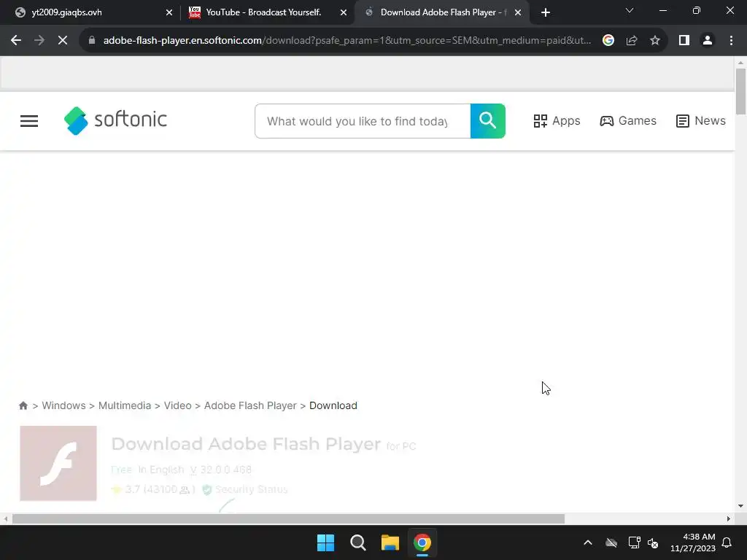The width and height of the screenshot is (747, 560).
Task: Click the scroll right arrow
Action: (729, 518)
